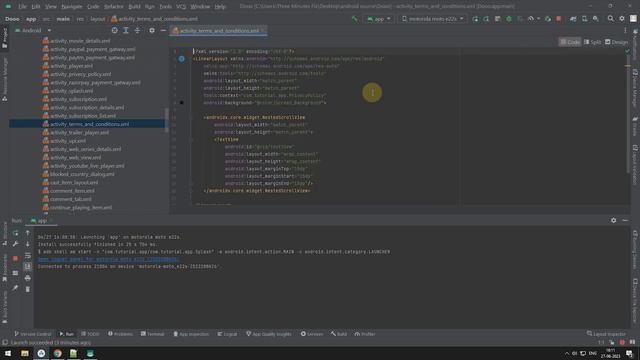
Task: Click the red Stop icon in top toolbar
Action: pyautogui.click(x=558, y=19)
